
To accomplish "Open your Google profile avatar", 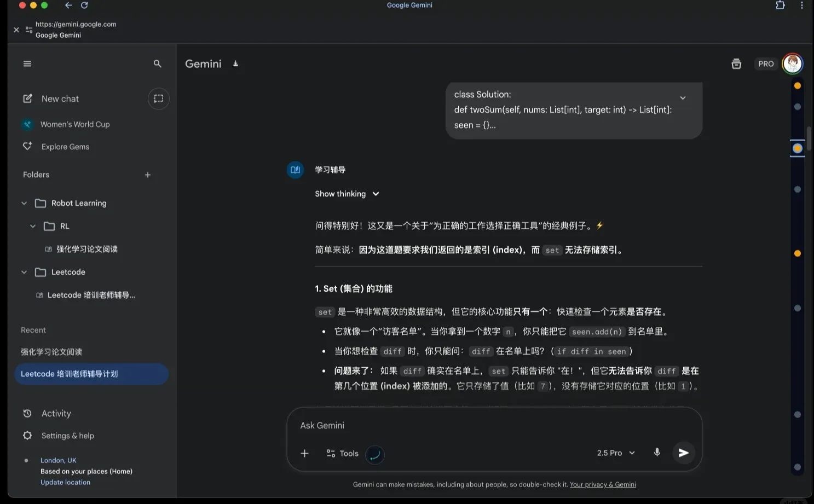I will tap(793, 63).
